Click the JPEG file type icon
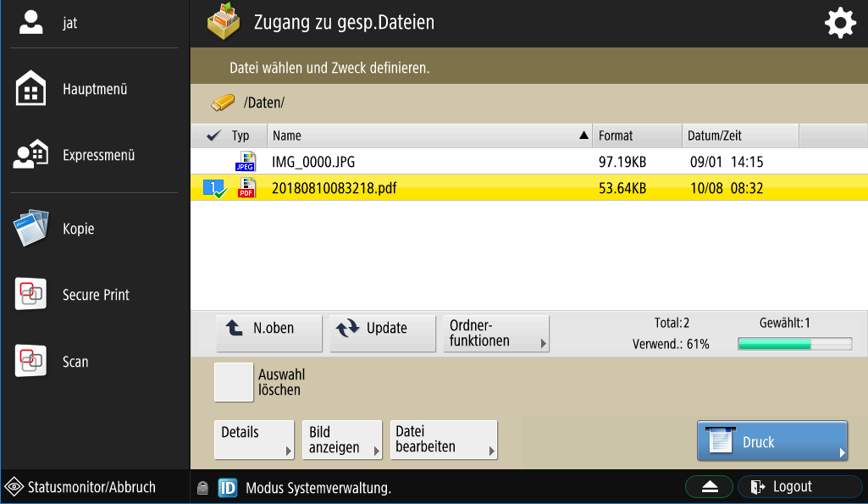 [246, 161]
